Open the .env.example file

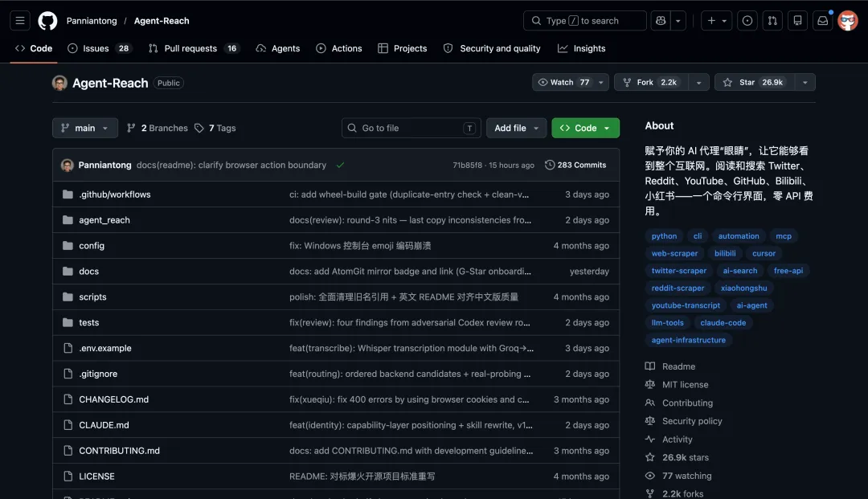pos(105,348)
